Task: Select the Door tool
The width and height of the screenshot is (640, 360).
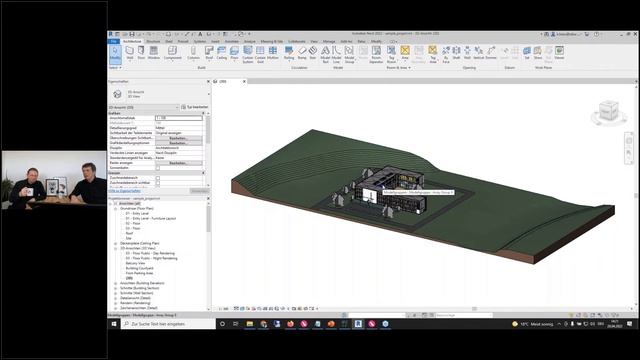Action: pyautogui.click(x=141, y=53)
